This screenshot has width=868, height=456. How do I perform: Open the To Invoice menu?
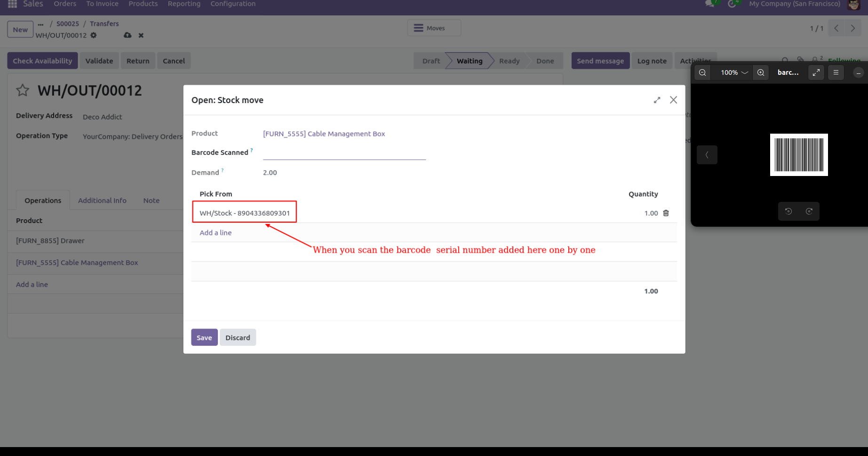coord(103,4)
